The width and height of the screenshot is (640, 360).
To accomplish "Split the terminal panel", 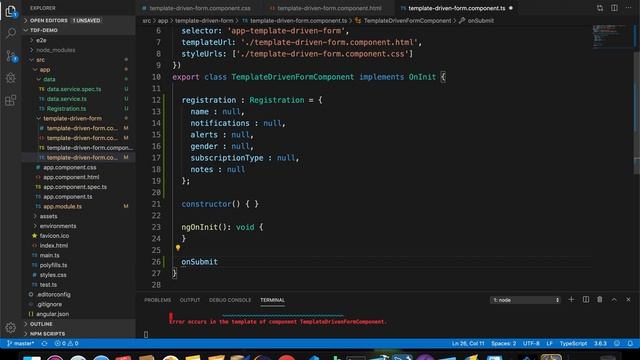I will click(586, 300).
